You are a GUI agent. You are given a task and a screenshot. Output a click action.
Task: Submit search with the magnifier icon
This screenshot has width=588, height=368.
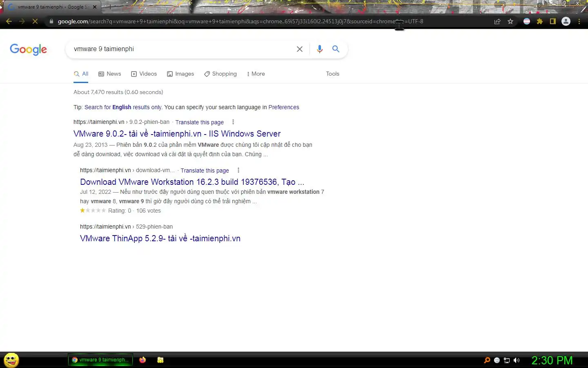(336, 49)
